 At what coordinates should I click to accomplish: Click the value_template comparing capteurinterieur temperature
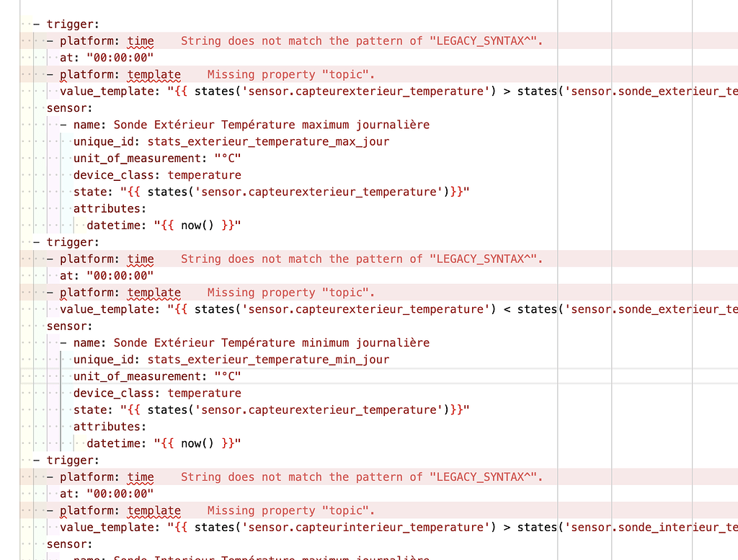[288, 527]
